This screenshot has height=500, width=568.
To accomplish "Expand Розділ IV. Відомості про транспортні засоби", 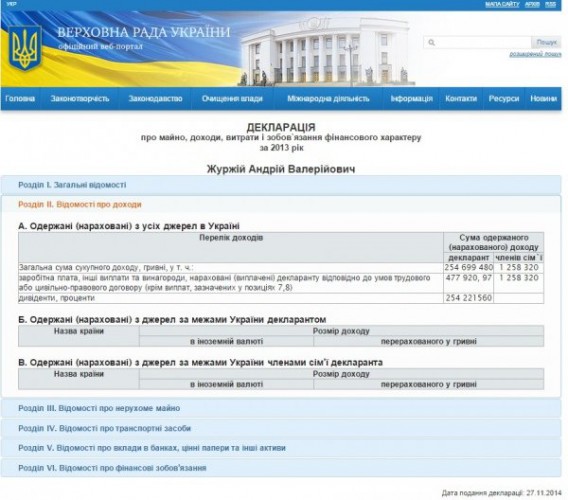I will pos(281,428).
